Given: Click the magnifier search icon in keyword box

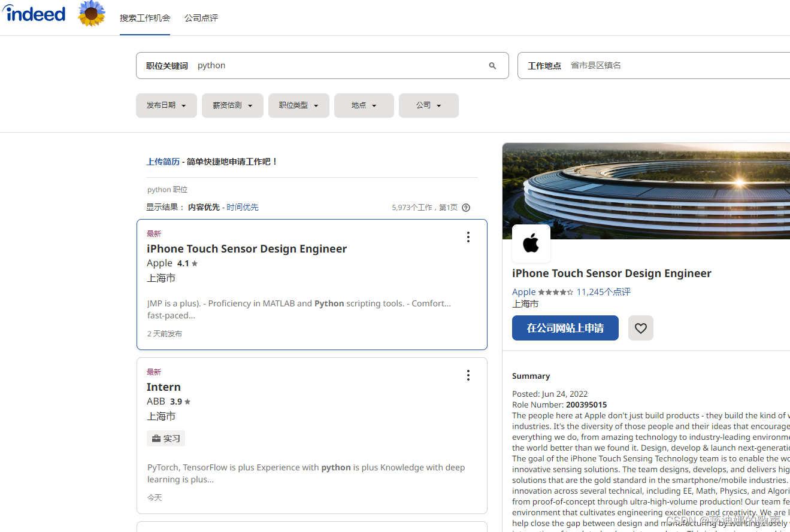Looking at the screenshot, I should point(492,66).
